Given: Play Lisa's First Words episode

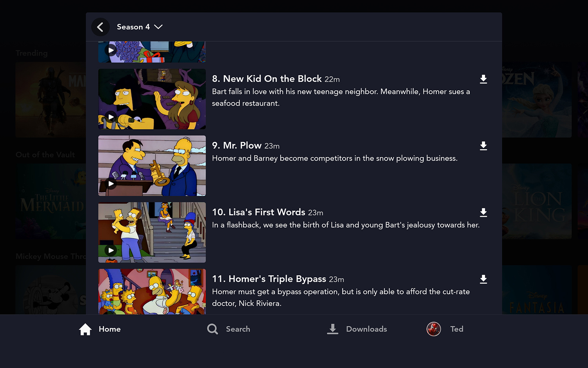Looking at the screenshot, I should [x=111, y=250].
